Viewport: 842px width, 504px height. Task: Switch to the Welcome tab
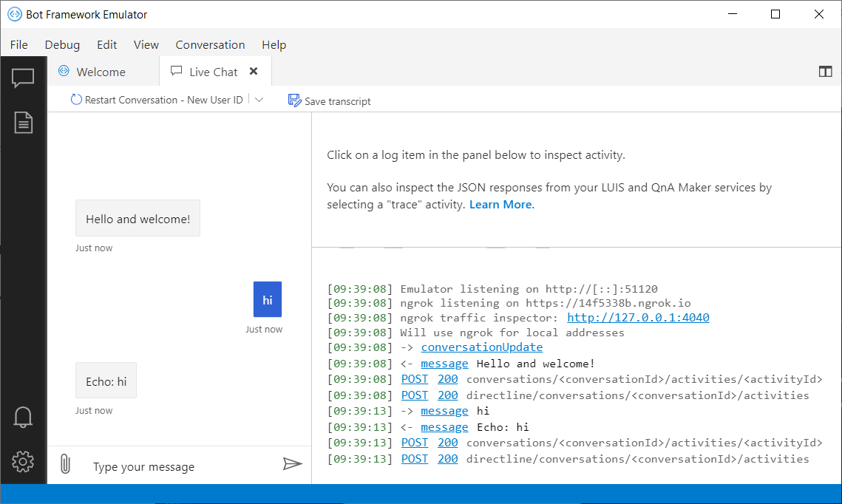103,72
